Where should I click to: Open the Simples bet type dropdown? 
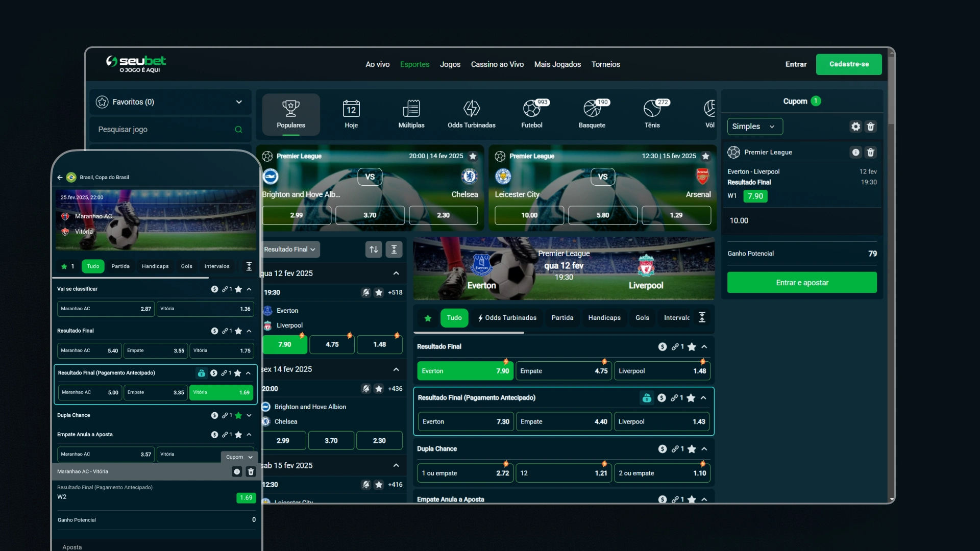pyautogui.click(x=754, y=127)
